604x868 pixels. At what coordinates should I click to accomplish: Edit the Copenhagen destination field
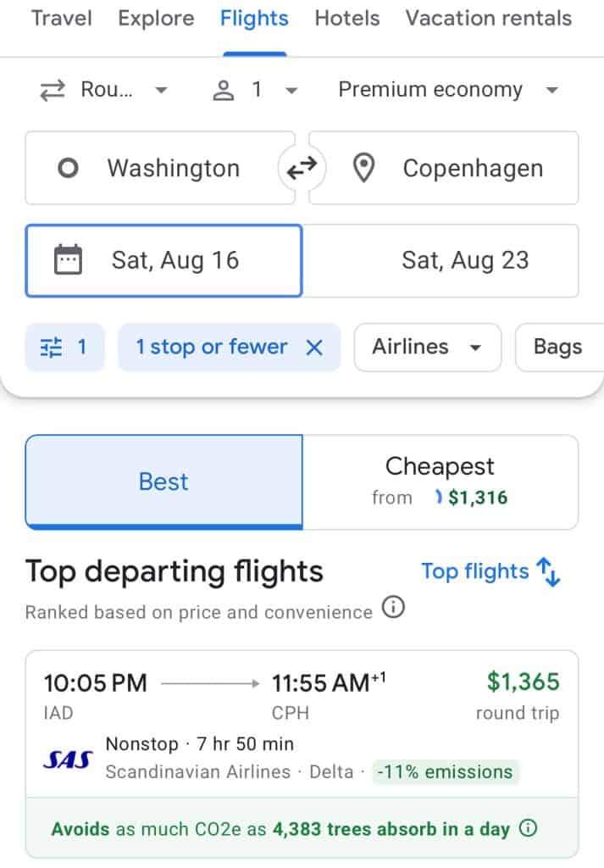pos(457,169)
